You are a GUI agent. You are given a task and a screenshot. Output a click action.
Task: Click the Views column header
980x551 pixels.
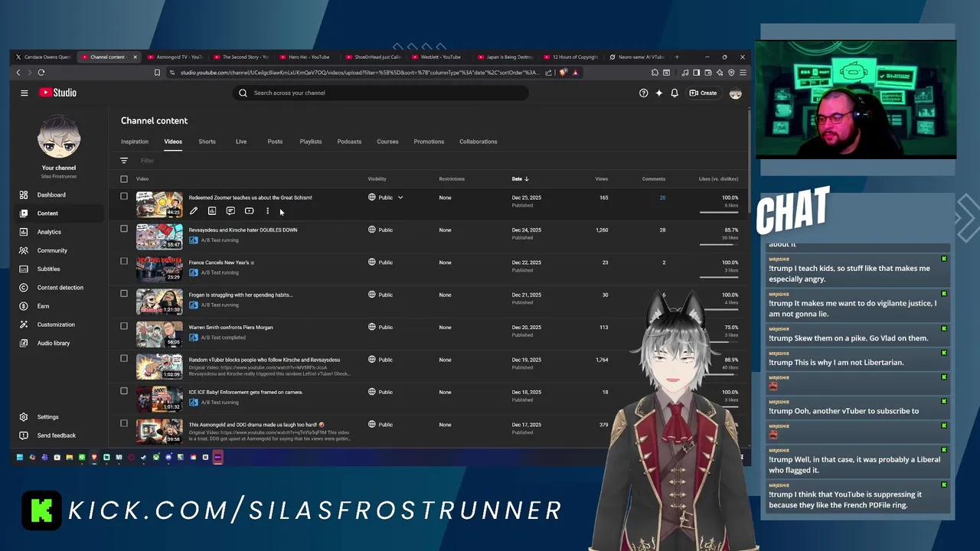click(602, 179)
